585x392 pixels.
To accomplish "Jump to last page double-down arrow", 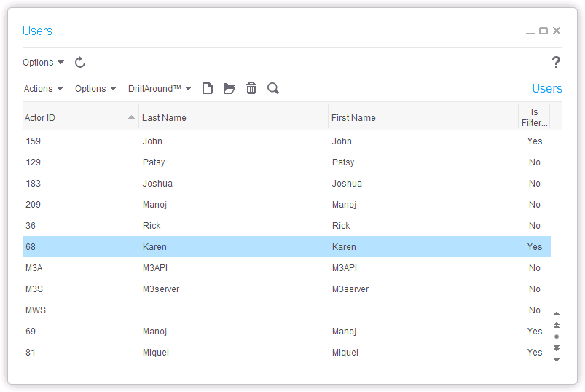I will [557, 348].
